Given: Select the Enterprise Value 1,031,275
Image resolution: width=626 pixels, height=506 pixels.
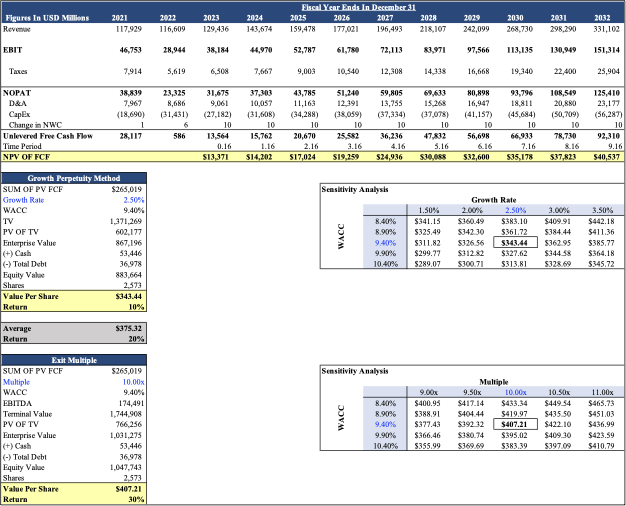Looking at the screenshot, I should [126, 435].
